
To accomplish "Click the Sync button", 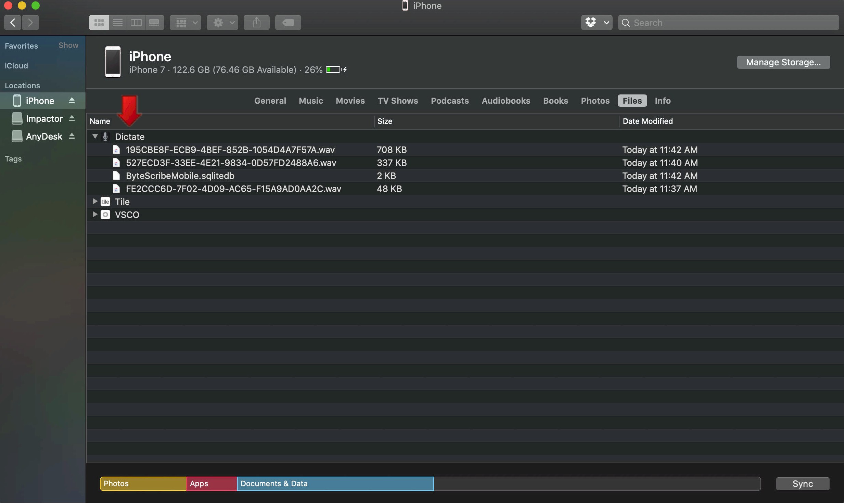I will click(803, 484).
